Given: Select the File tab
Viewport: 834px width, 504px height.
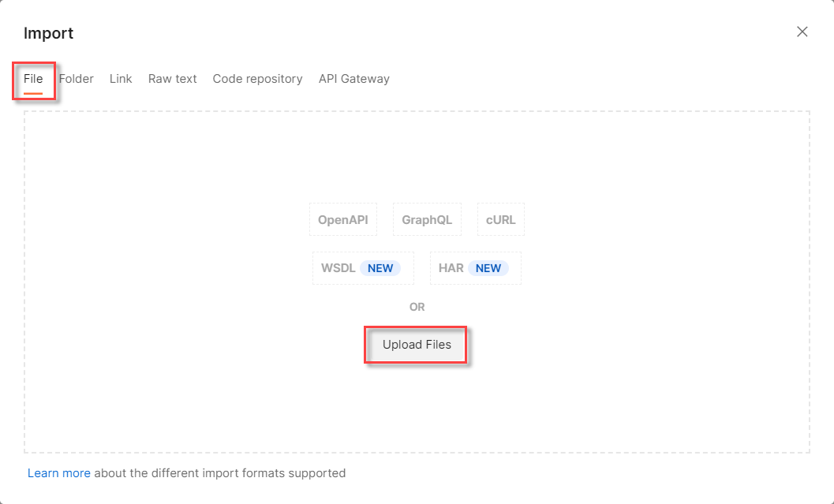Looking at the screenshot, I should coord(33,79).
